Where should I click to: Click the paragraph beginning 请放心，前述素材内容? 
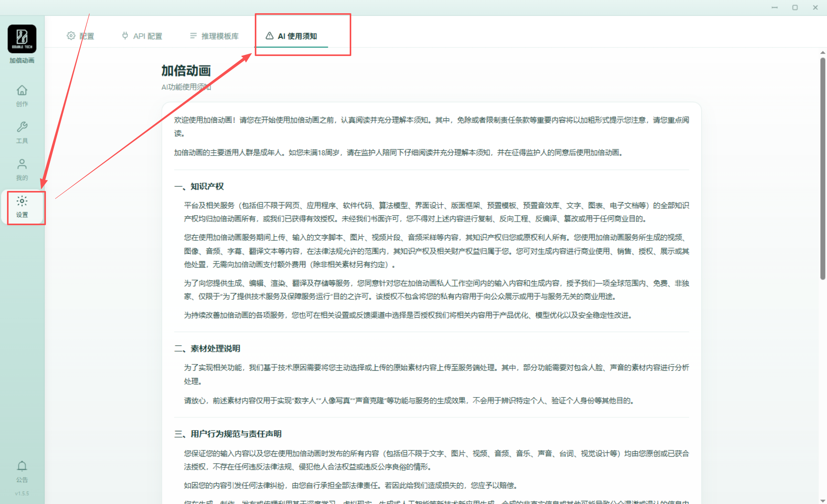tap(409, 401)
